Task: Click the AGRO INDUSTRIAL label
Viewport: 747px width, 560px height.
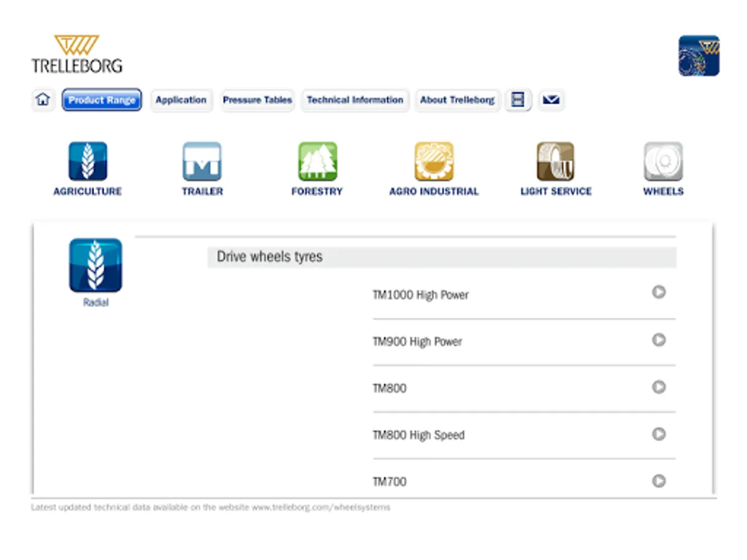Action: click(434, 192)
